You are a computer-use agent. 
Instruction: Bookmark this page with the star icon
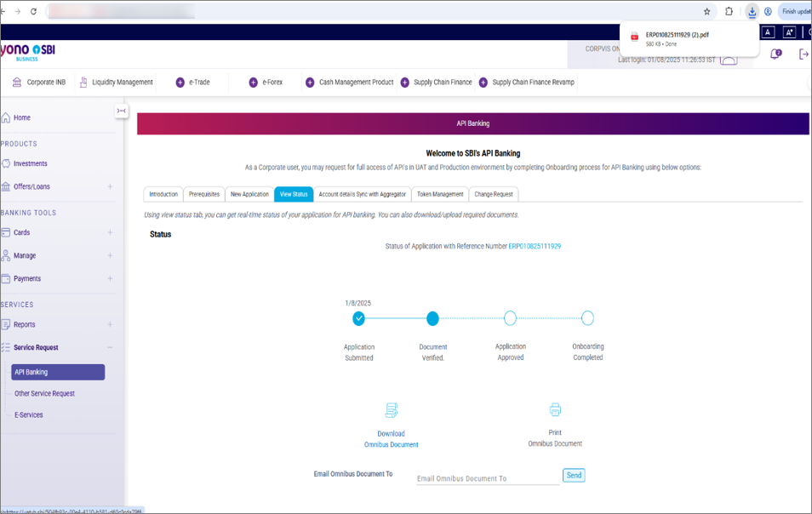tap(706, 11)
